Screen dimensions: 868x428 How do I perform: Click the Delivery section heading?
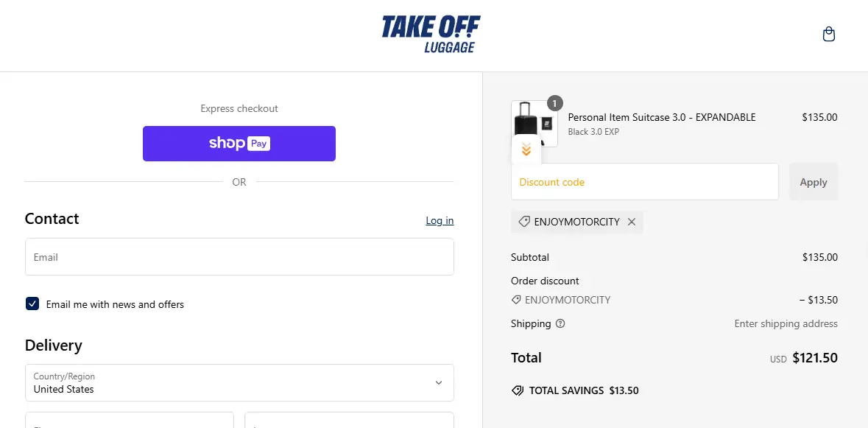[54, 345]
